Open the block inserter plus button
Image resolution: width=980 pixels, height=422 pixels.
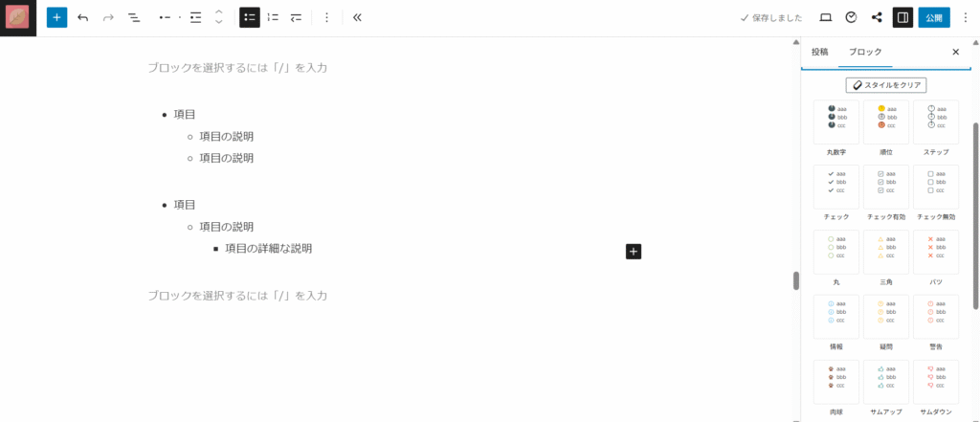56,17
